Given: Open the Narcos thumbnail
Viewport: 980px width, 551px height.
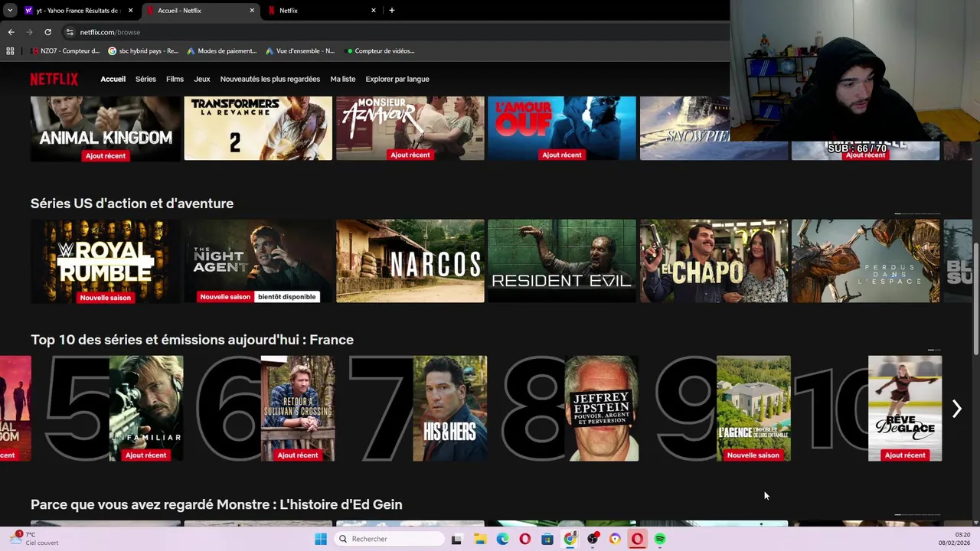Looking at the screenshot, I should click(x=410, y=261).
